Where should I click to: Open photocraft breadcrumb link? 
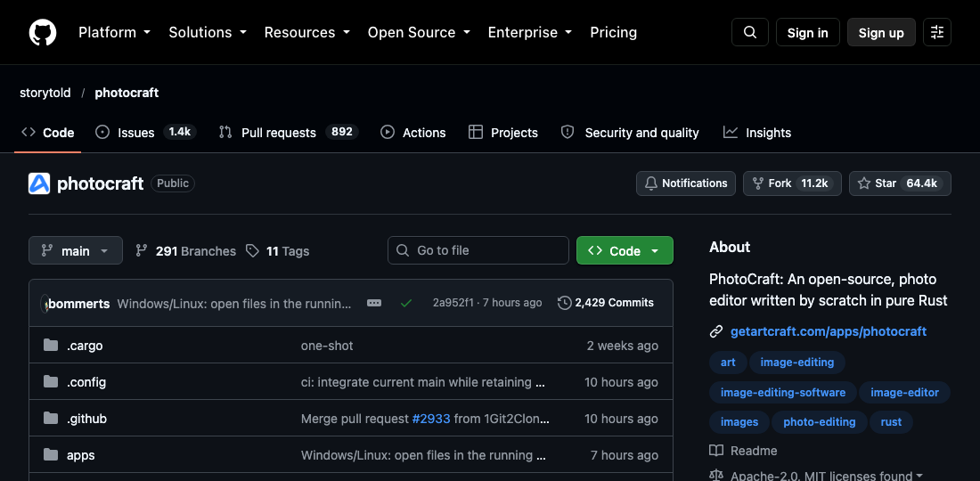pyautogui.click(x=127, y=93)
